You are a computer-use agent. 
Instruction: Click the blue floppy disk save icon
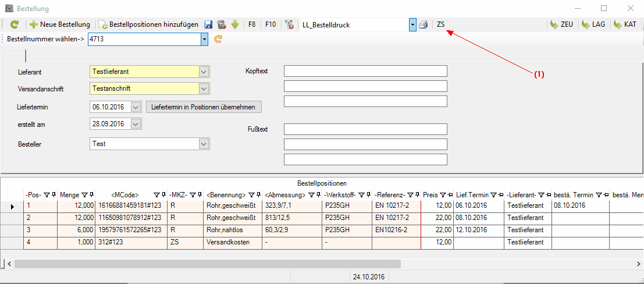click(x=209, y=24)
